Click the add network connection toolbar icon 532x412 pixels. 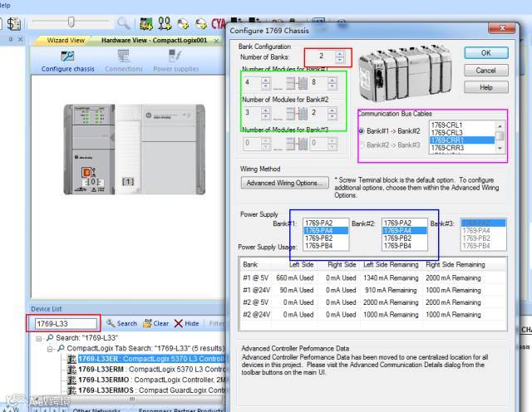(x=165, y=23)
